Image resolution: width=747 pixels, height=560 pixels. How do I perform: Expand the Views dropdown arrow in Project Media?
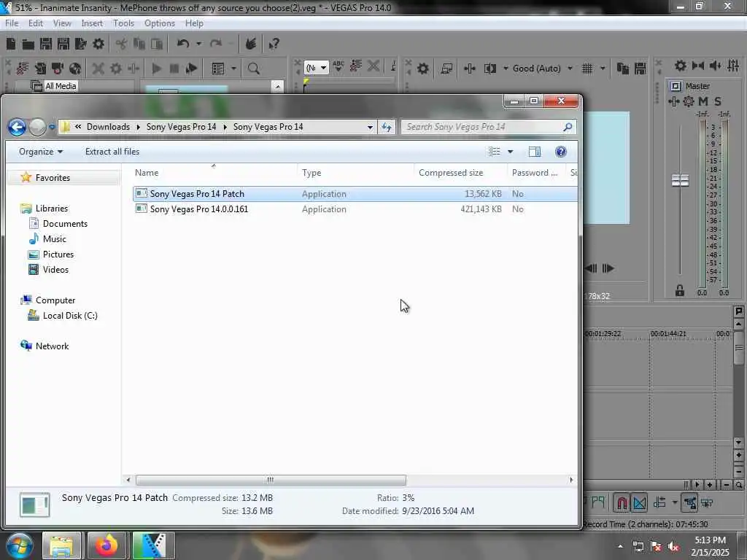tap(233, 68)
